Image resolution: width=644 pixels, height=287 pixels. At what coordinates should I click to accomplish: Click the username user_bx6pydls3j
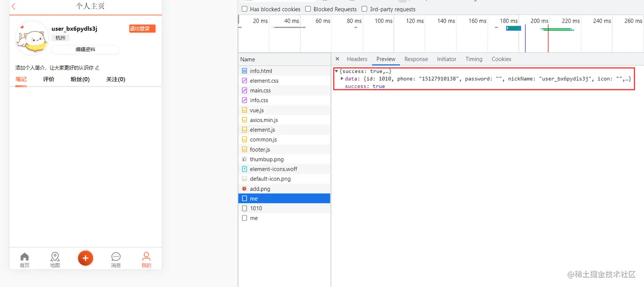click(x=75, y=29)
